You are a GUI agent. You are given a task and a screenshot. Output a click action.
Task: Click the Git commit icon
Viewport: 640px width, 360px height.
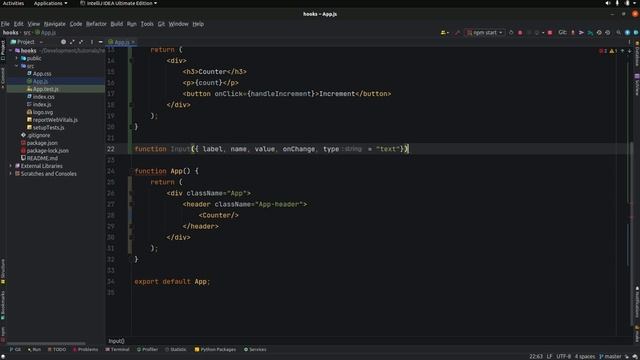point(581,33)
